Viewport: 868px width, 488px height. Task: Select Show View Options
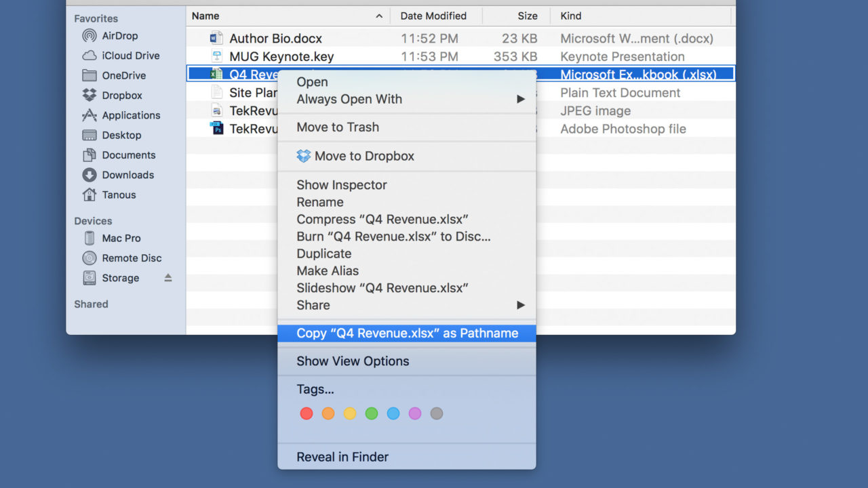click(x=353, y=361)
